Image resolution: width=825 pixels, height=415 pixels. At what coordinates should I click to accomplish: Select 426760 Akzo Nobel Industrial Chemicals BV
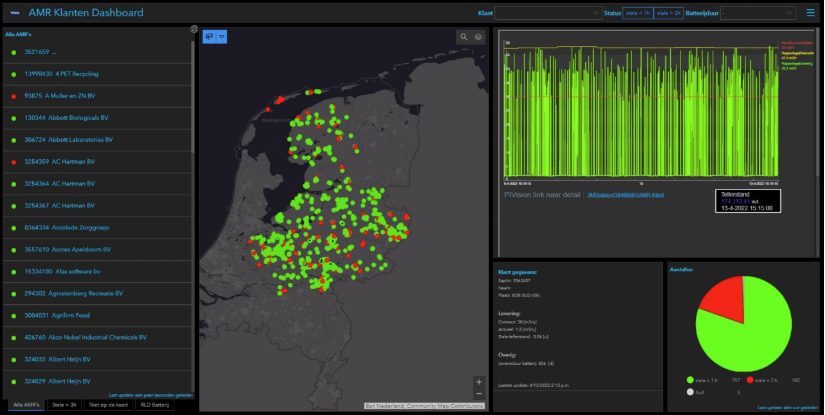tap(97, 338)
